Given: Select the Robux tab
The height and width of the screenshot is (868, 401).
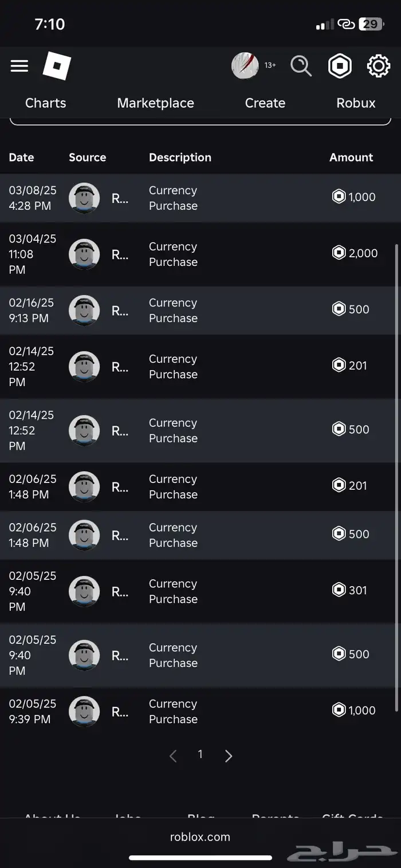Looking at the screenshot, I should 356,103.
